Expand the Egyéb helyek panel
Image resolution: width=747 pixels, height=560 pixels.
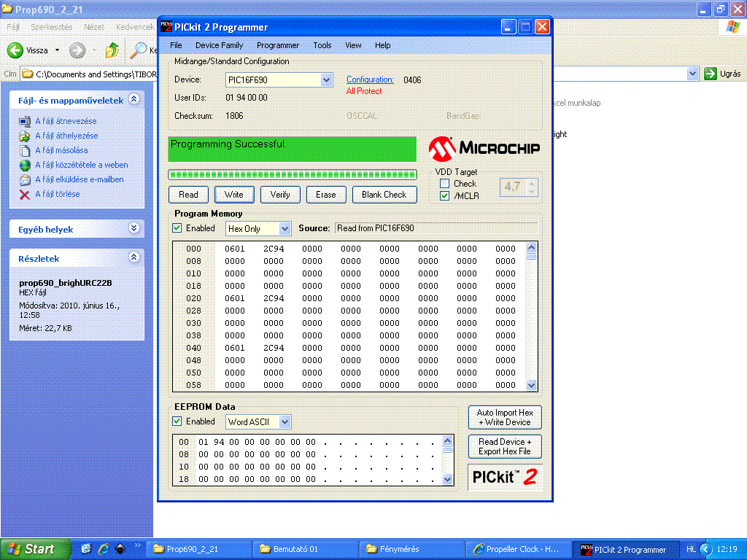tap(134, 228)
